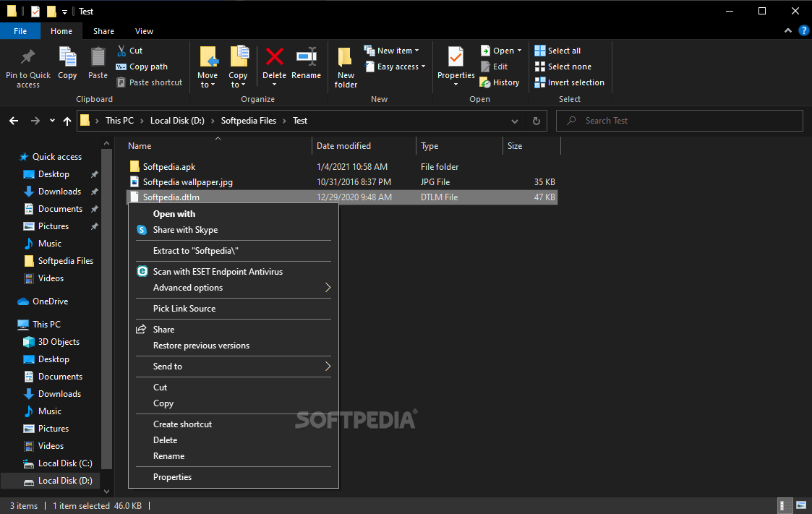
Task: Switch to the Share ribbon tab
Action: (x=103, y=31)
